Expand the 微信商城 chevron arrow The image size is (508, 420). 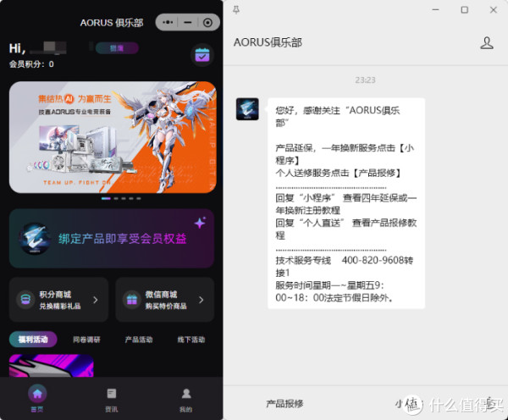(202, 300)
